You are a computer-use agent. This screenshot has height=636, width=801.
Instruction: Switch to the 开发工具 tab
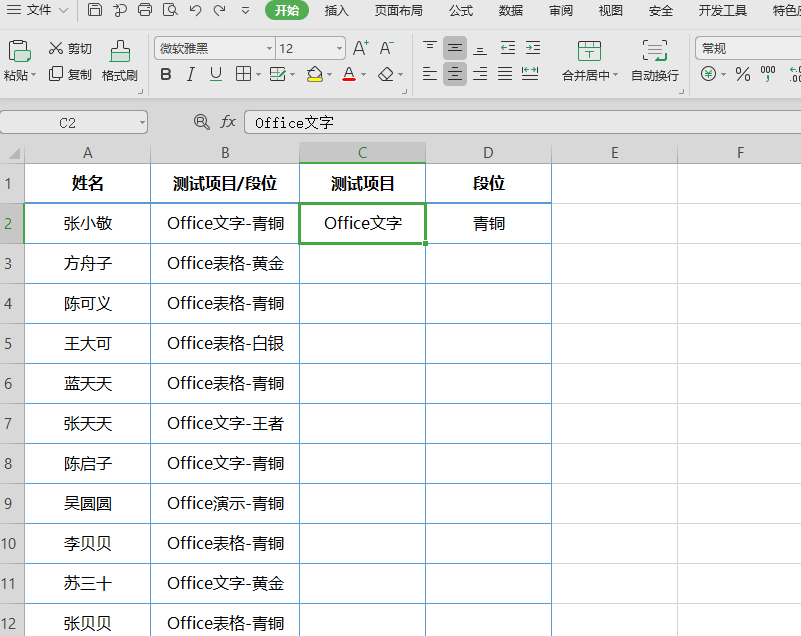tap(723, 10)
